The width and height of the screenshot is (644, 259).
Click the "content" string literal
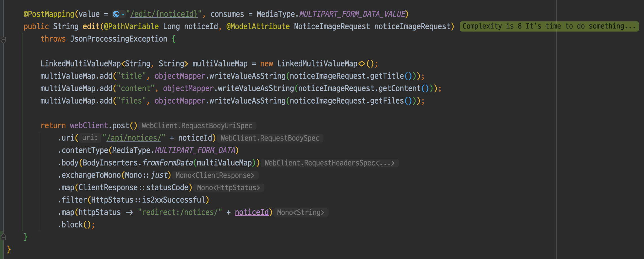pos(136,88)
